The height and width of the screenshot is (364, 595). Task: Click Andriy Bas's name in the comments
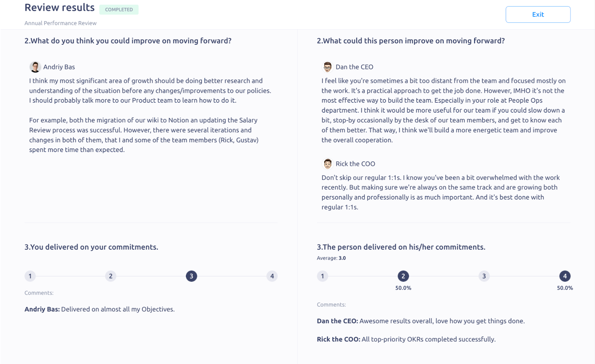pyautogui.click(x=42, y=309)
